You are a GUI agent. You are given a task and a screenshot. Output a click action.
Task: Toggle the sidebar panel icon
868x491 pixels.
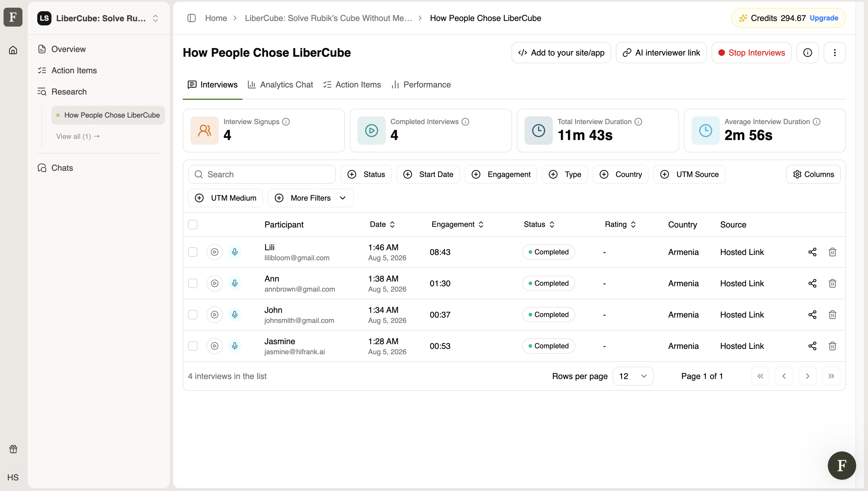click(x=191, y=18)
